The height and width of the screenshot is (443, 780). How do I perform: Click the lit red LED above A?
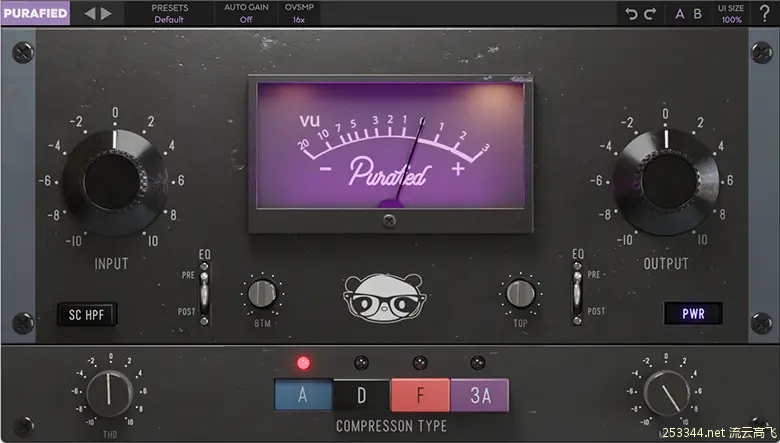(303, 363)
